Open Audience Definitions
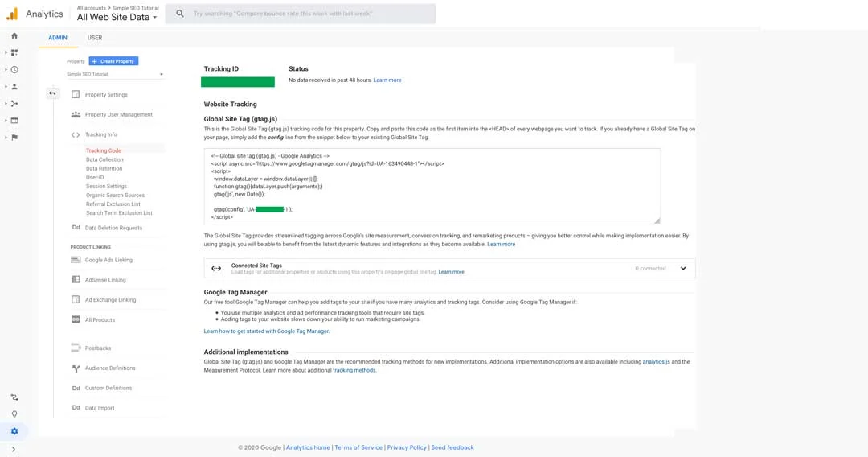This screenshot has height=457, width=868. click(110, 368)
